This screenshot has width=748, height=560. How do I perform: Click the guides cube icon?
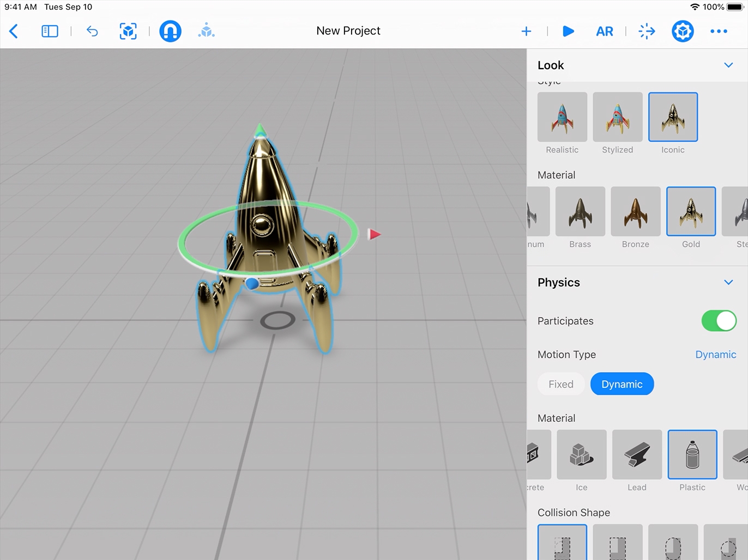[x=206, y=31]
